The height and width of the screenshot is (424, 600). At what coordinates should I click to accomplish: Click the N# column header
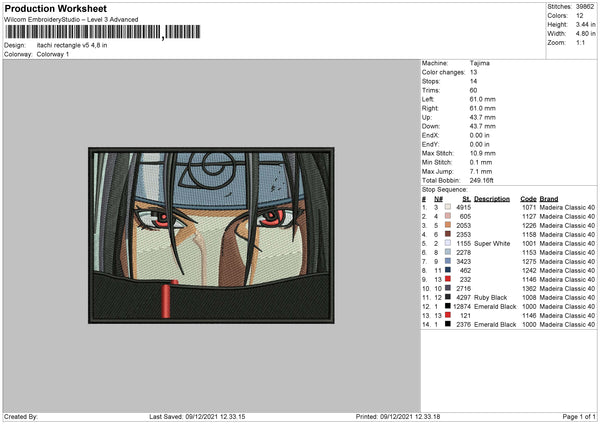tap(439, 199)
